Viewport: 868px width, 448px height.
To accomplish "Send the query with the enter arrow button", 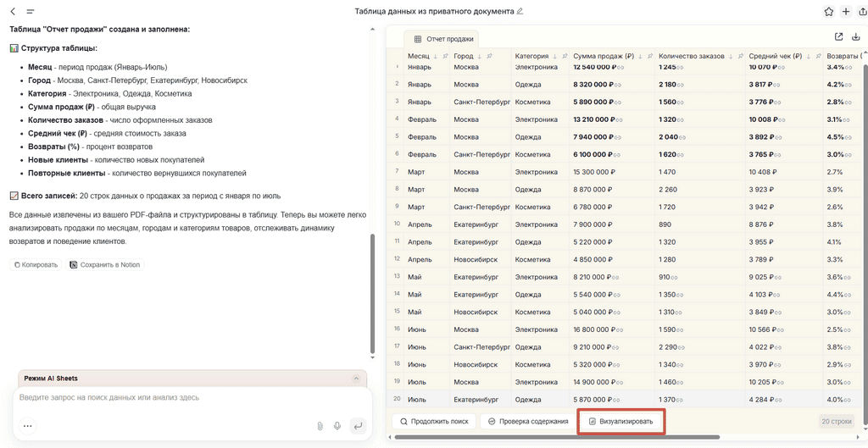I will point(359,426).
